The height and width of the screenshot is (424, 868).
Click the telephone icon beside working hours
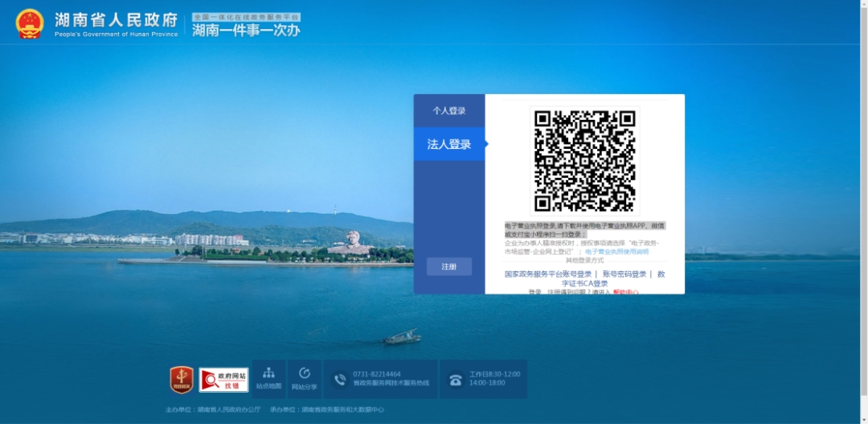tap(456, 379)
